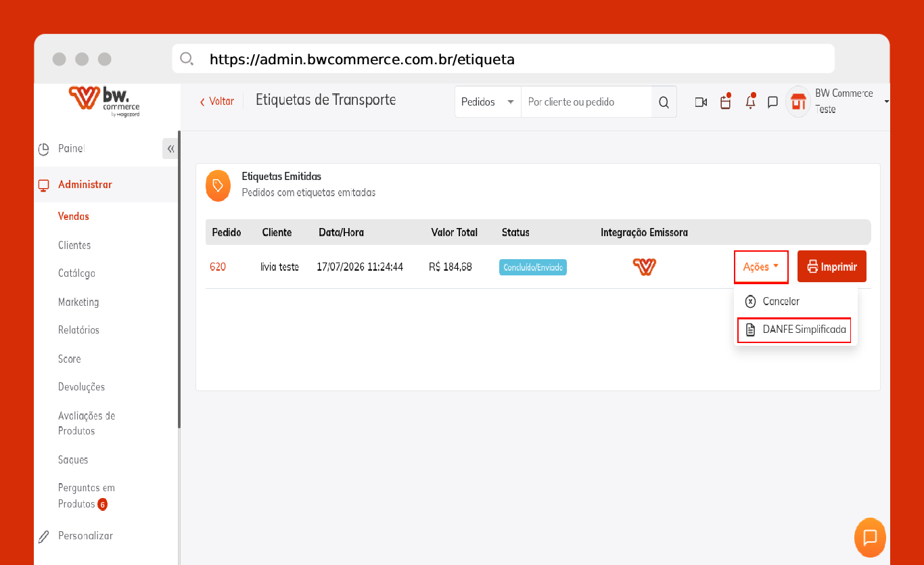Click the Data/Hora column header
Viewport: 924px width, 565px height.
(342, 232)
